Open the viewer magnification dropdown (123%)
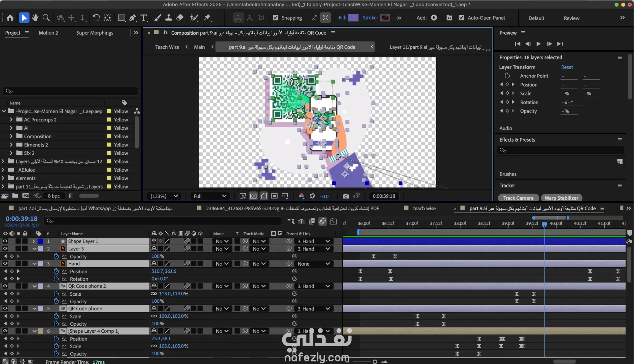The width and height of the screenshot is (634, 364). click(x=164, y=196)
